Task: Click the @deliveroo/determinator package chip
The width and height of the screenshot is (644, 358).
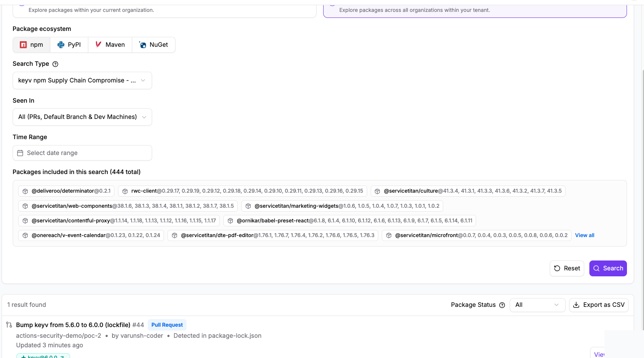Action: point(66,191)
